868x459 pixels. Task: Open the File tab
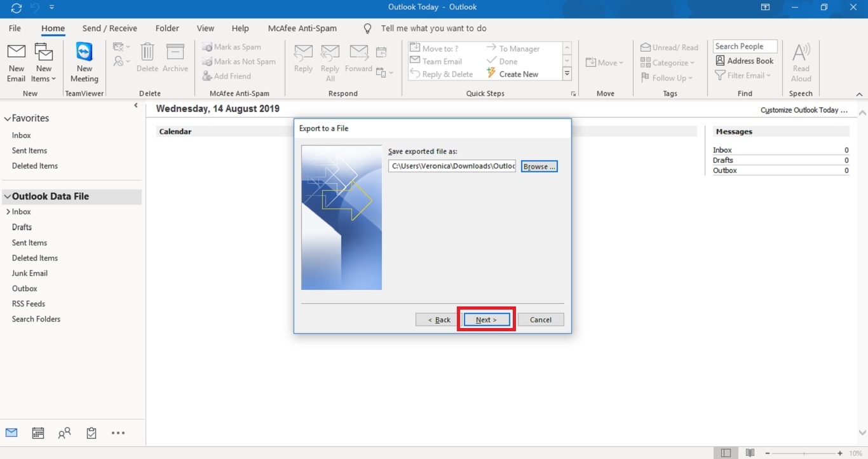pyautogui.click(x=15, y=29)
